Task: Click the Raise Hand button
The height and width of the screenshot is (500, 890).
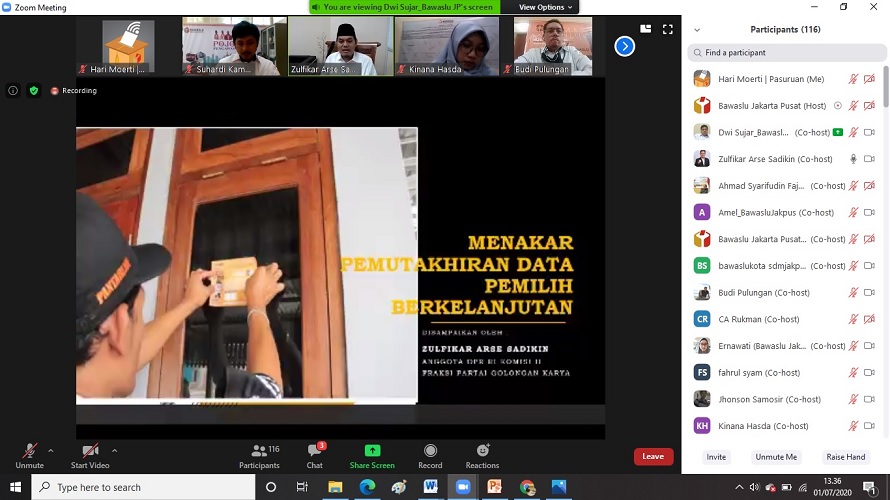Action: (845, 457)
